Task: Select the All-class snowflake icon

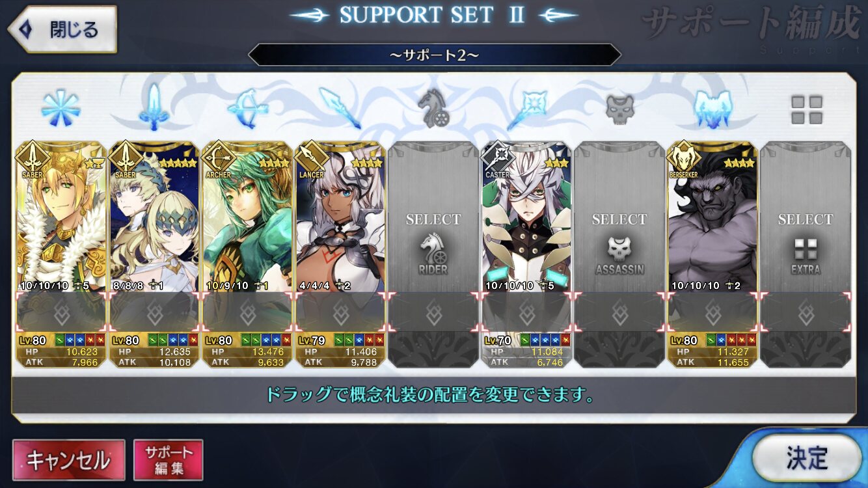Action: (61, 108)
